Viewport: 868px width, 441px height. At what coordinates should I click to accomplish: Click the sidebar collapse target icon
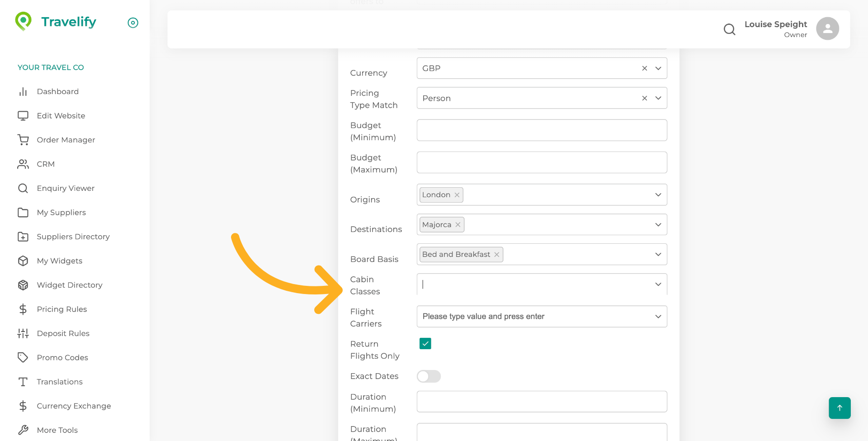(x=133, y=23)
